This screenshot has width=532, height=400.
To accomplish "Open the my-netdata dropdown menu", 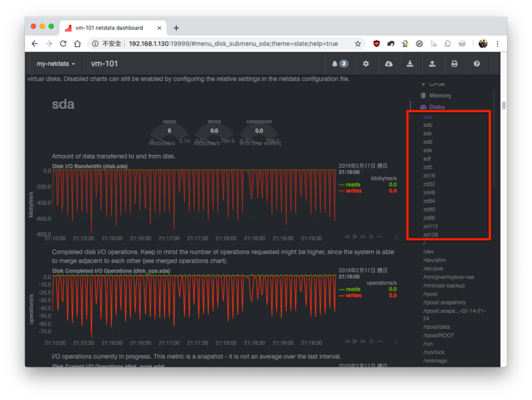I will tap(56, 64).
